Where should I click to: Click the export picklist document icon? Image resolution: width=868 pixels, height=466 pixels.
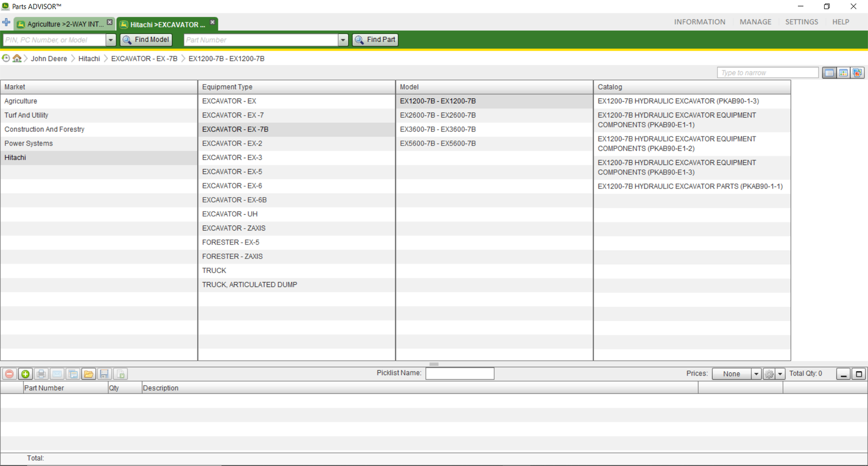pos(120,374)
